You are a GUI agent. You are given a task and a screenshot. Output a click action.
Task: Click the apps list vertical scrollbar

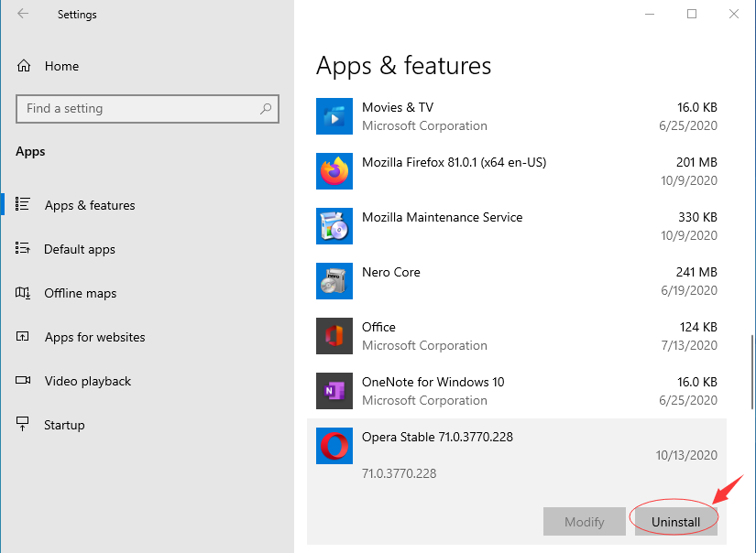(751, 372)
